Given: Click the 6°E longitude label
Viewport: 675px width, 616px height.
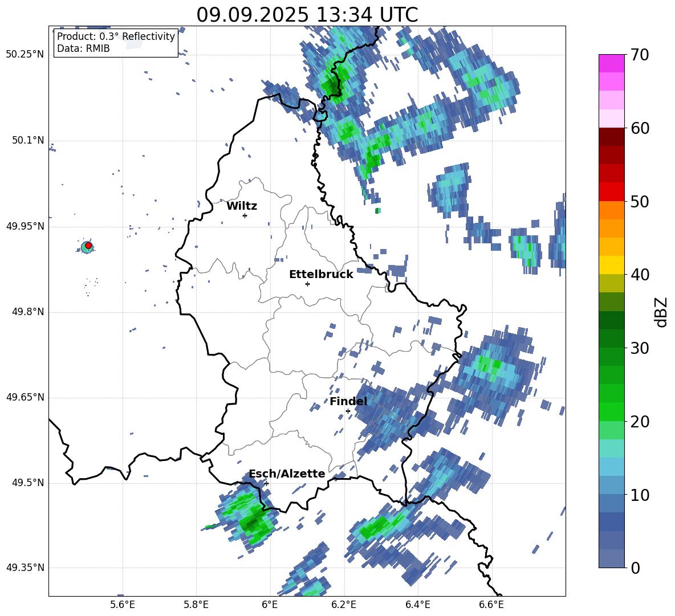Looking at the screenshot, I should pos(270,605).
